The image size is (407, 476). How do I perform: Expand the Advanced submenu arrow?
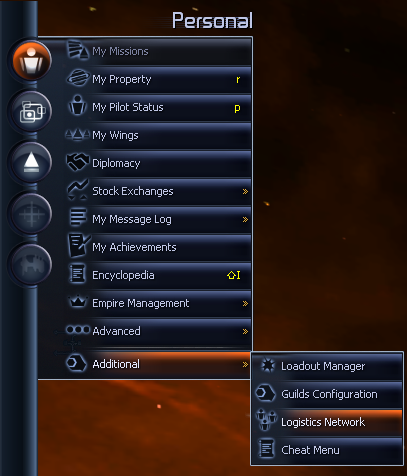point(245,331)
